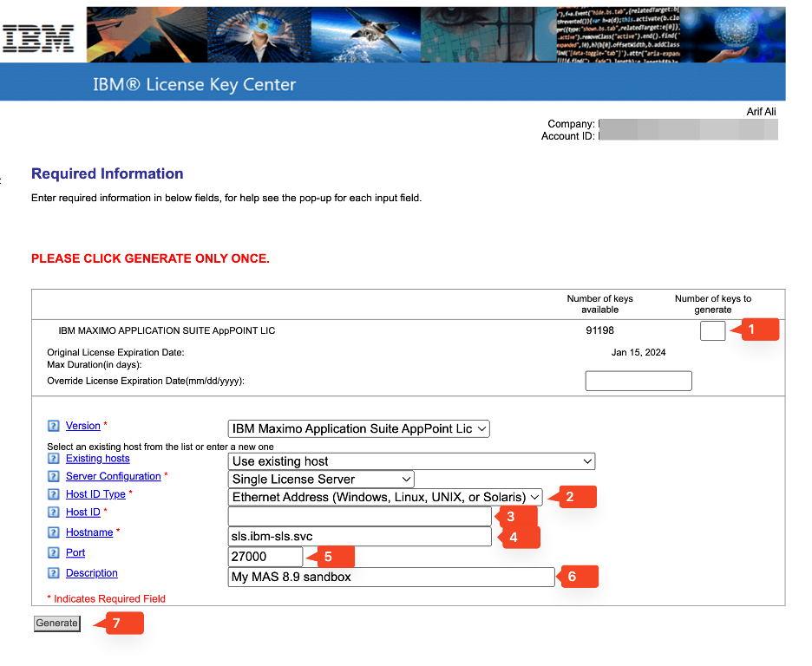
Task: Click the help icon beside Port
Action: click(x=53, y=552)
